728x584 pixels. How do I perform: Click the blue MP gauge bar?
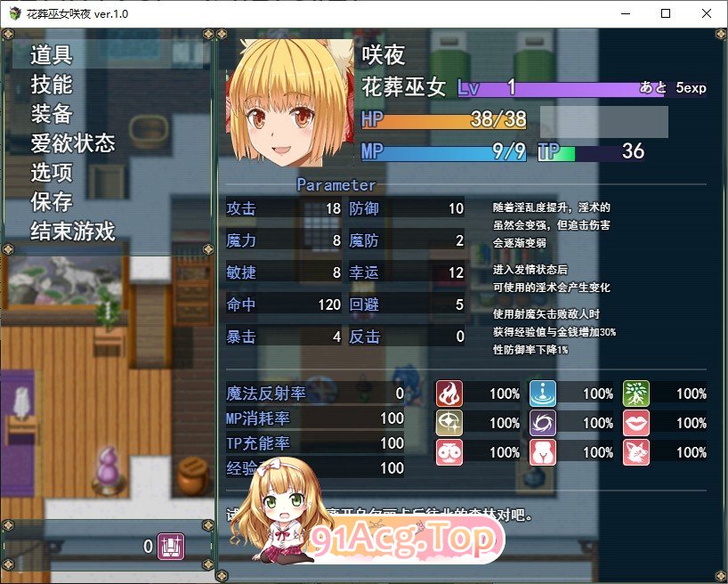[x=445, y=151]
